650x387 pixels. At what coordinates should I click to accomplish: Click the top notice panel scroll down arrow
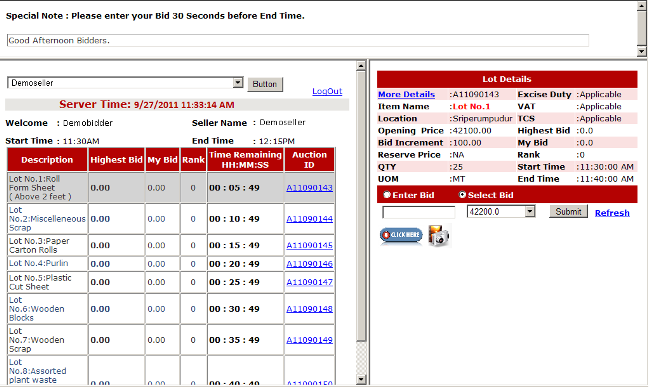[x=642, y=51]
